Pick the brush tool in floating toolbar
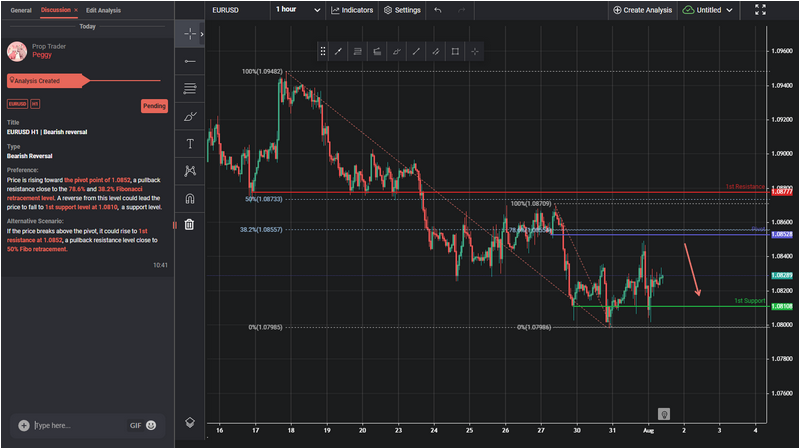This screenshot has width=799, height=448. [396, 51]
